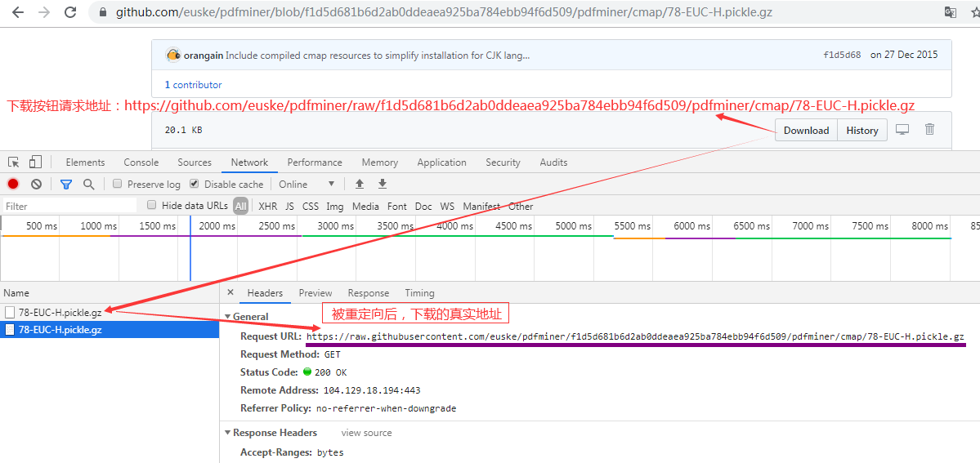Switch to the Application tab

point(442,162)
